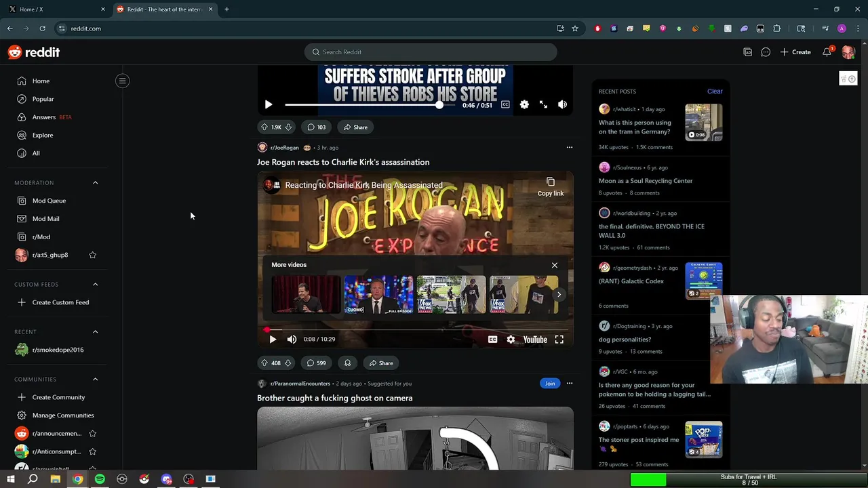Reload the page in Chrome
The height and width of the screenshot is (488, 868).
point(42,28)
